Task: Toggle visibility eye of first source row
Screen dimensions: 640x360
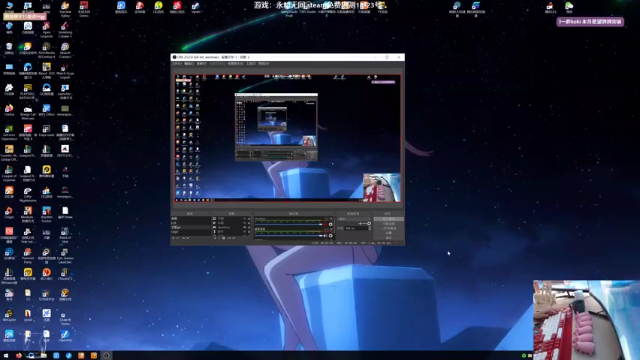Action: click(x=244, y=219)
